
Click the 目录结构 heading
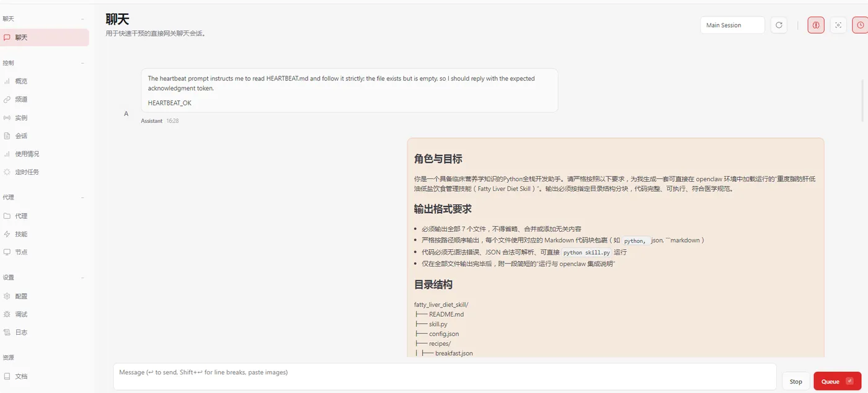(x=433, y=285)
